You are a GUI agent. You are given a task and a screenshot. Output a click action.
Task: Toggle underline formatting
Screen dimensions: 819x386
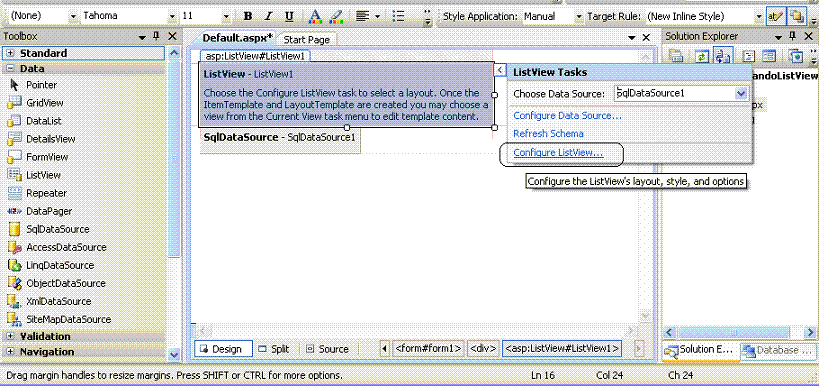[289, 16]
